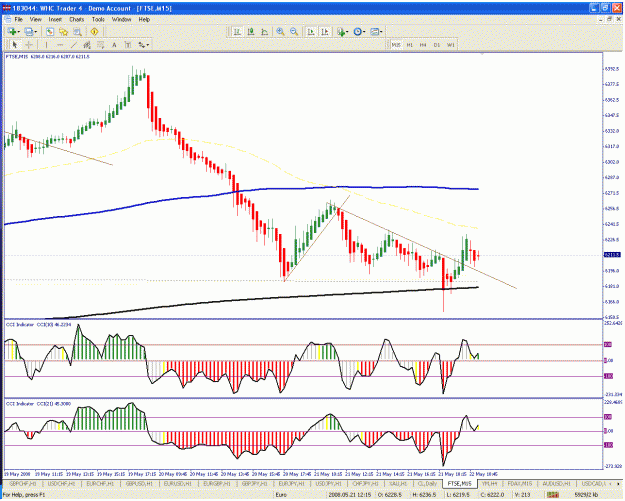Open the Window menu

121,19
